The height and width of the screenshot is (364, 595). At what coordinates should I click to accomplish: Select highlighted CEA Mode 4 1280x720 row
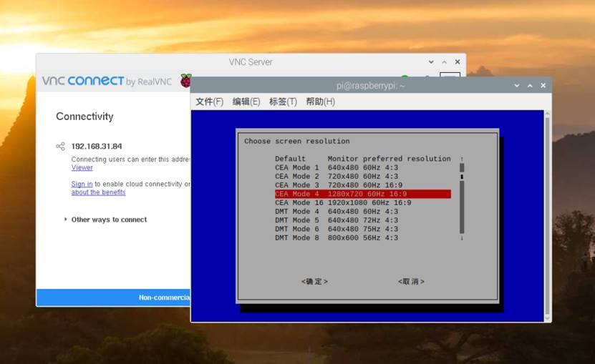coord(363,194)
